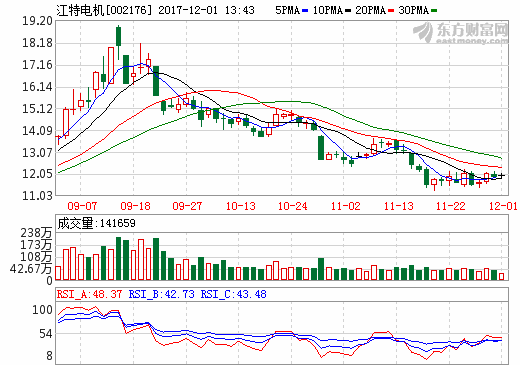The image size is (520, 365).
Task: Click the 30PMA legend label
Action: [413, 10]
